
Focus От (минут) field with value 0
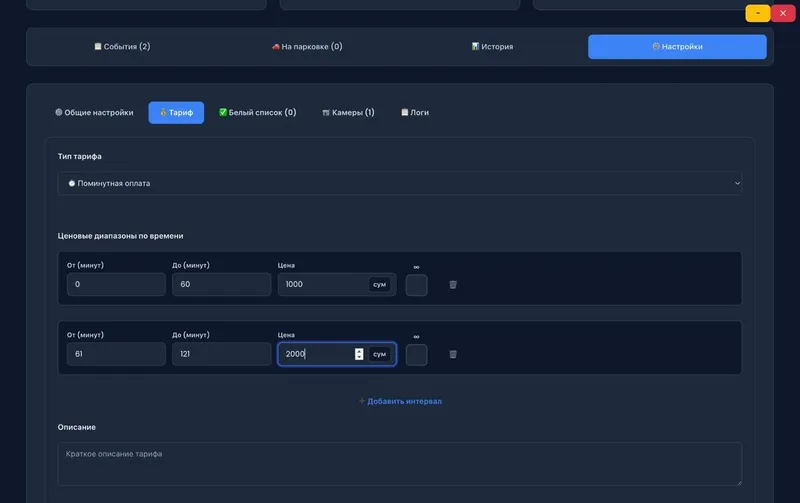116,284
